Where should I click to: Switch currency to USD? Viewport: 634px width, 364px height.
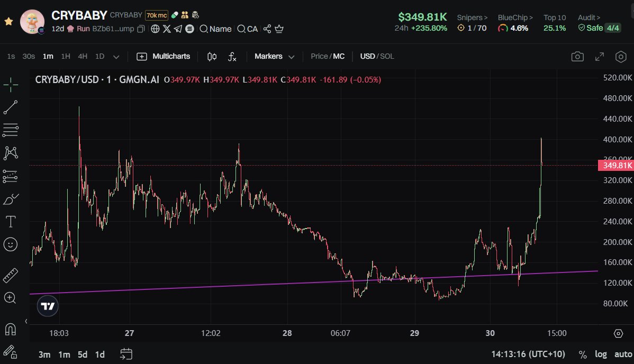coord(368,56)
